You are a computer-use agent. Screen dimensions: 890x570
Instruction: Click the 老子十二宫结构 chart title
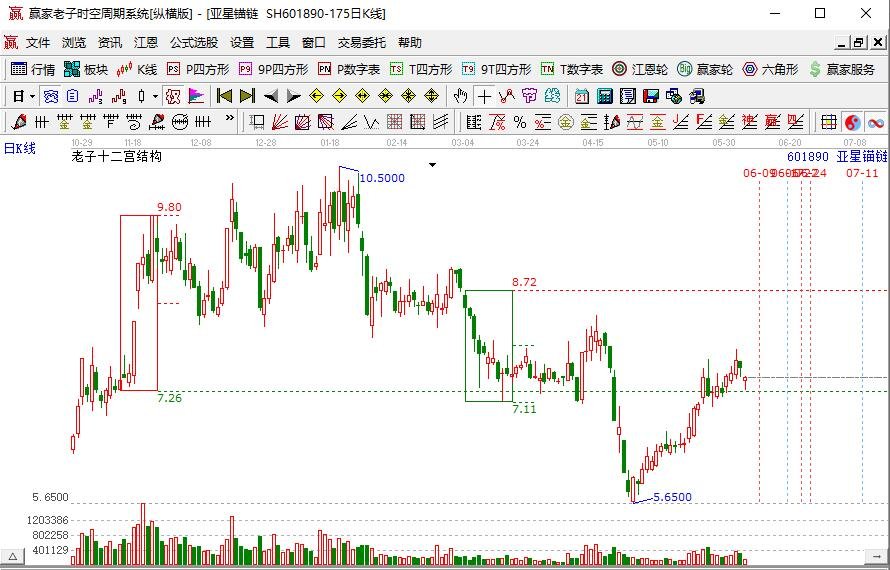coord(116,156)
